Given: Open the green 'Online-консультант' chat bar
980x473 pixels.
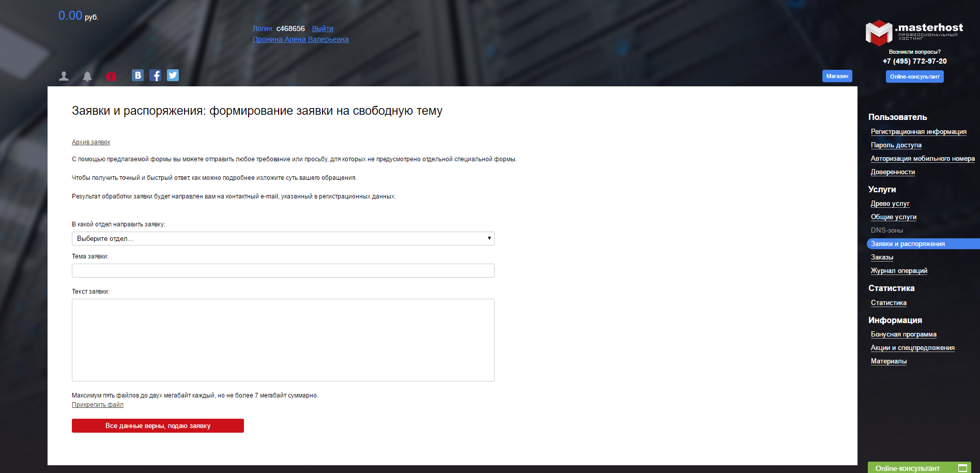Looking at the screenshot, I should click(920, 468).
